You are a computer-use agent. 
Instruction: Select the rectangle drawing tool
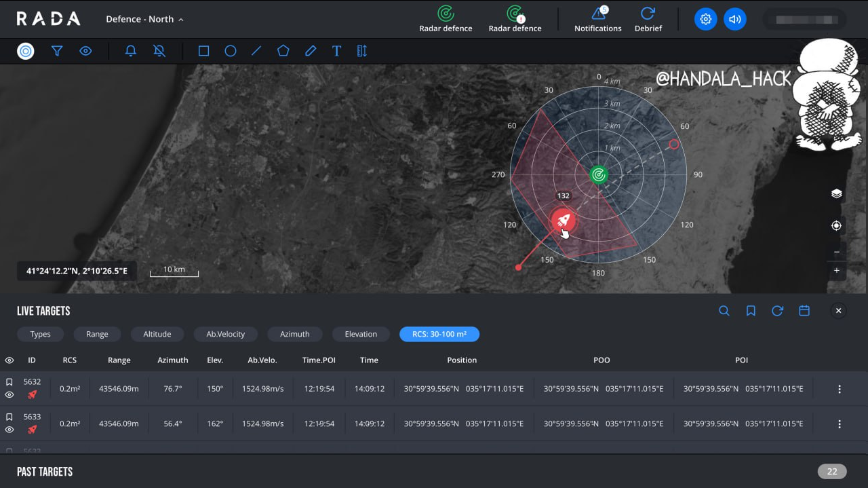(203, 51)
